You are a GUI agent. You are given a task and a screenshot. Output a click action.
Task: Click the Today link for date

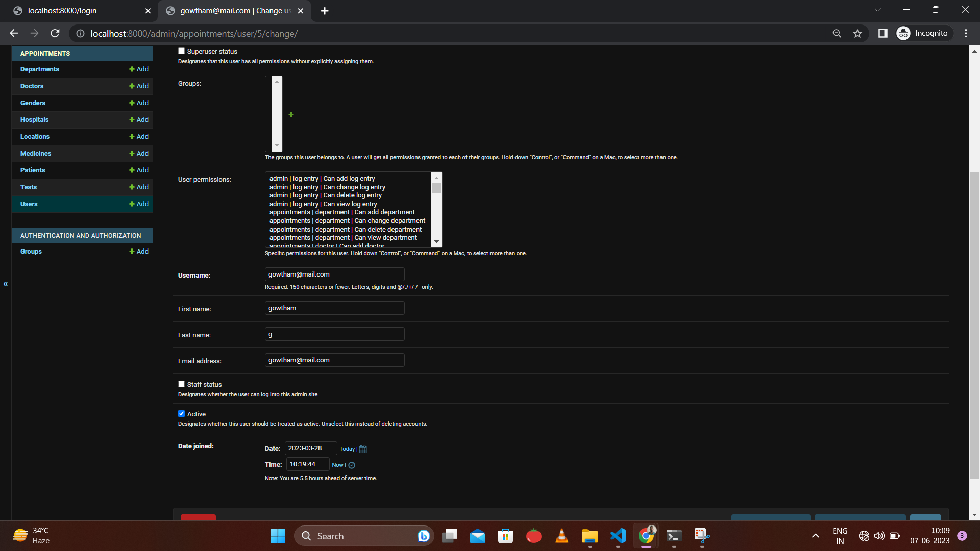(347, 449)
